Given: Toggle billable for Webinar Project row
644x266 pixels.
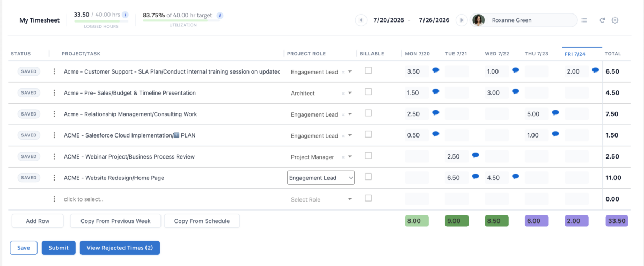Looking at the screenshot, I should [368, 155].
